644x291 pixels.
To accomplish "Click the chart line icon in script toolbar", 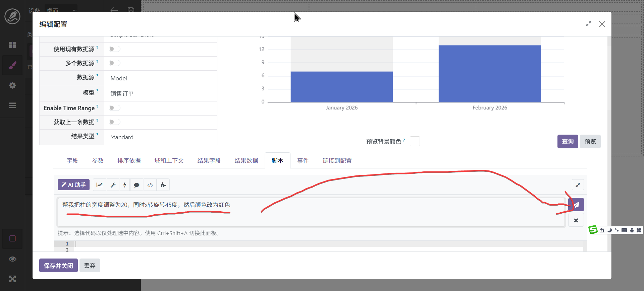I will (x=100, y=185).
